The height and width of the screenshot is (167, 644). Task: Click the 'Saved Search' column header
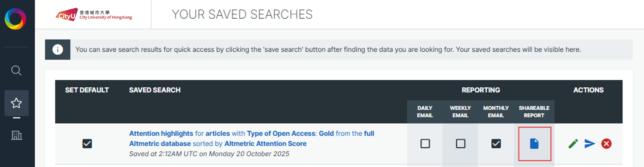coord(155,90)
